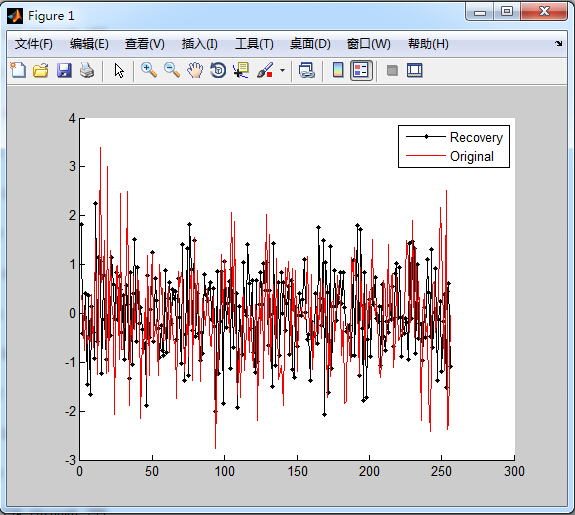
Task: Enable the Data Cursor tool
Action: (241, 70)
